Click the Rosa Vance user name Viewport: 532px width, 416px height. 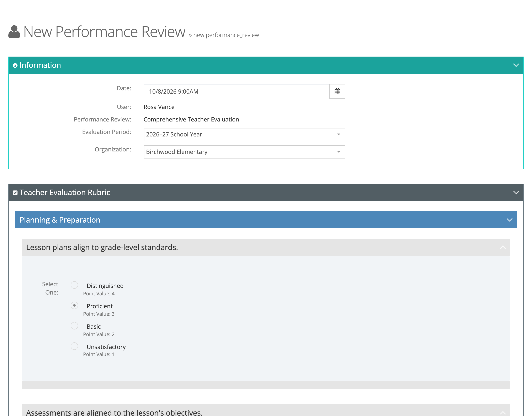[x=159, y=107]
